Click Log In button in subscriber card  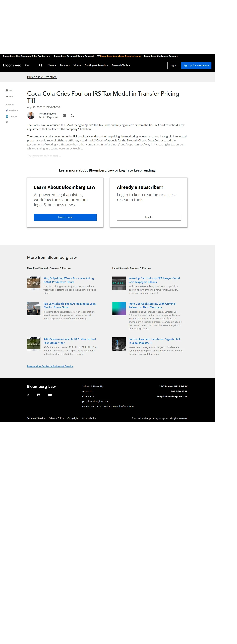(148, 217)
